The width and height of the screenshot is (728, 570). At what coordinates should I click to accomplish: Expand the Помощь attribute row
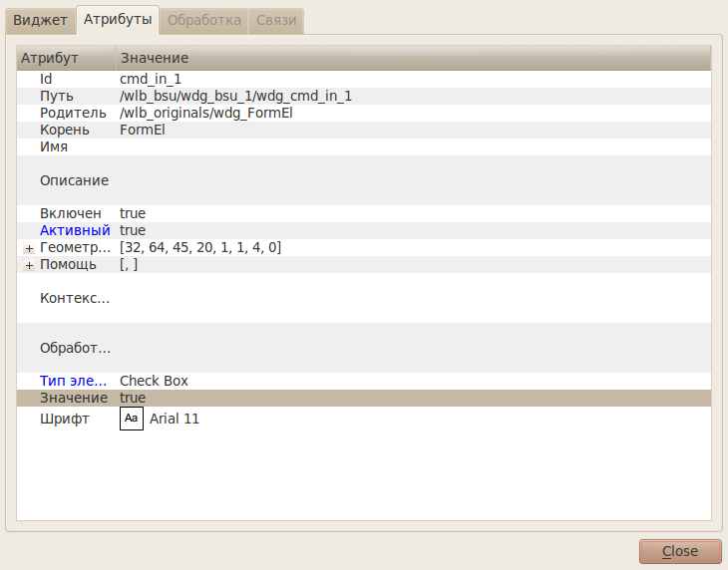(x=29, y=265)
